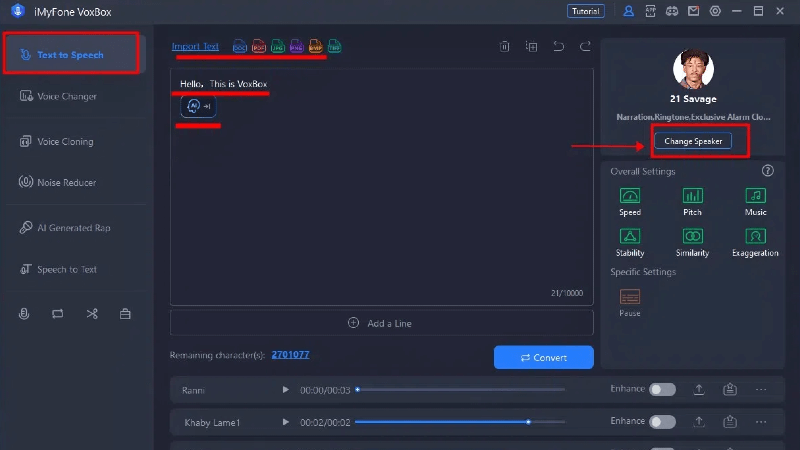Open the toolbox icon in sidebar
The height and width of the screenshot is (450, 800).
125,314
